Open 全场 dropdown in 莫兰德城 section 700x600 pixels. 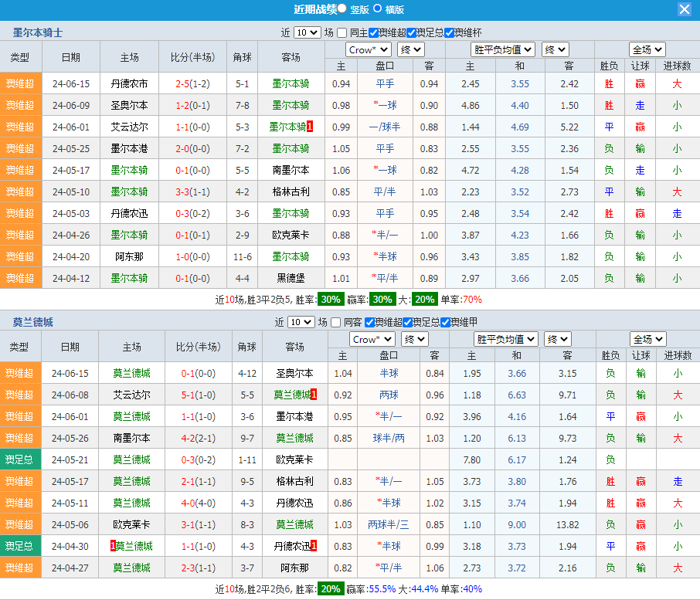[x=647, y=339]
